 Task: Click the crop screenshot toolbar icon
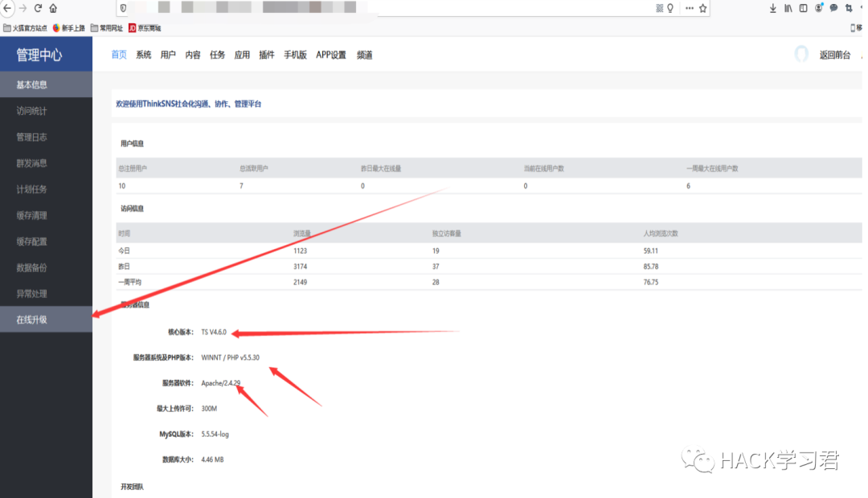click(849, 8)
